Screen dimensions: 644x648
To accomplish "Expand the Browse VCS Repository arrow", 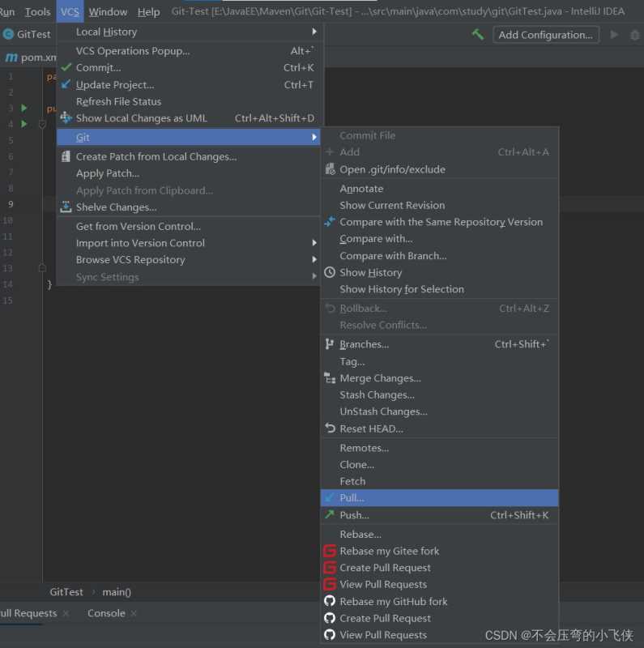I will (314, 259).
